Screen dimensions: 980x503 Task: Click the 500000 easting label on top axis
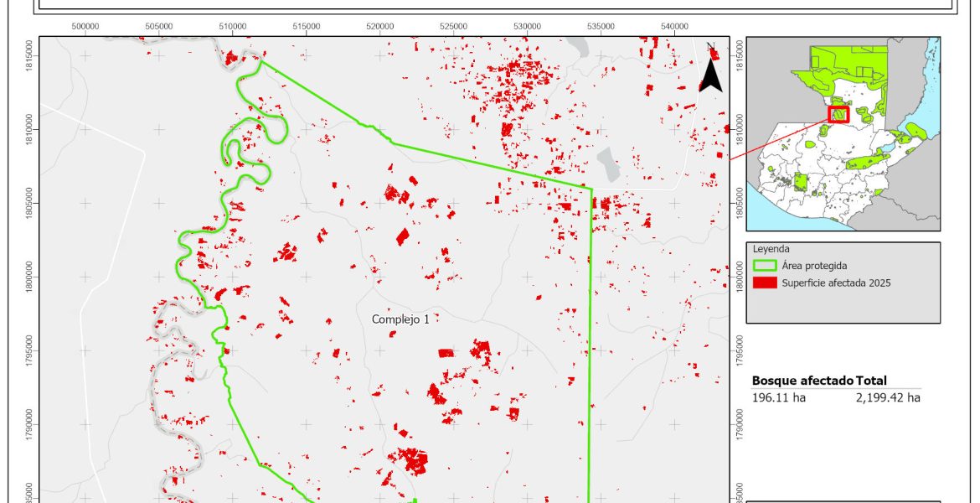point(85,27)
